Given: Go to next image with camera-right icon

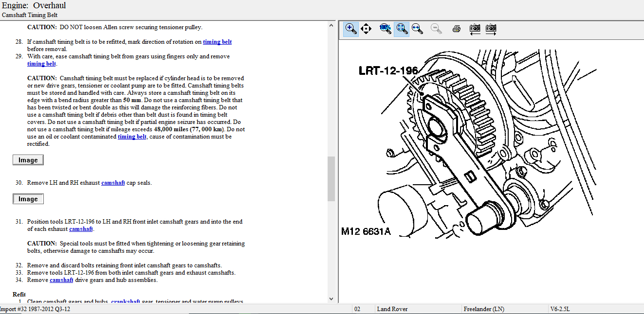Looking at the screenshot, I should [491, 29].
